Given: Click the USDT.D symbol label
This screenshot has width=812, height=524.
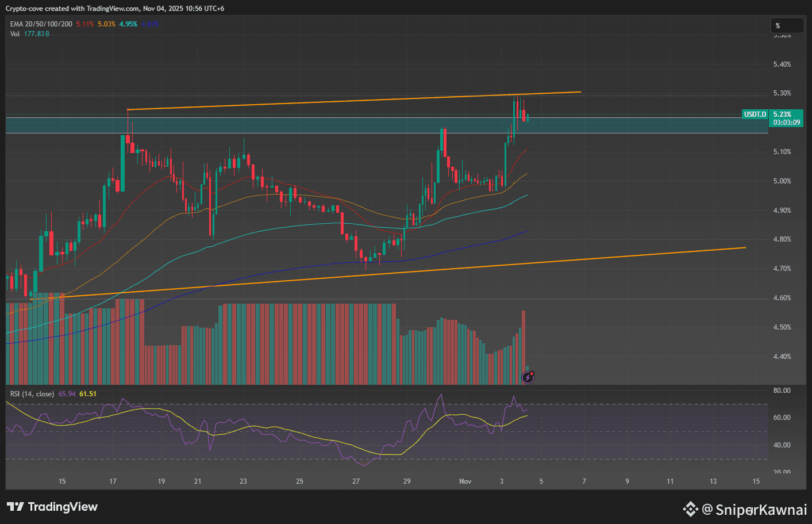Looking at the screenshot, I should point(755,114).
